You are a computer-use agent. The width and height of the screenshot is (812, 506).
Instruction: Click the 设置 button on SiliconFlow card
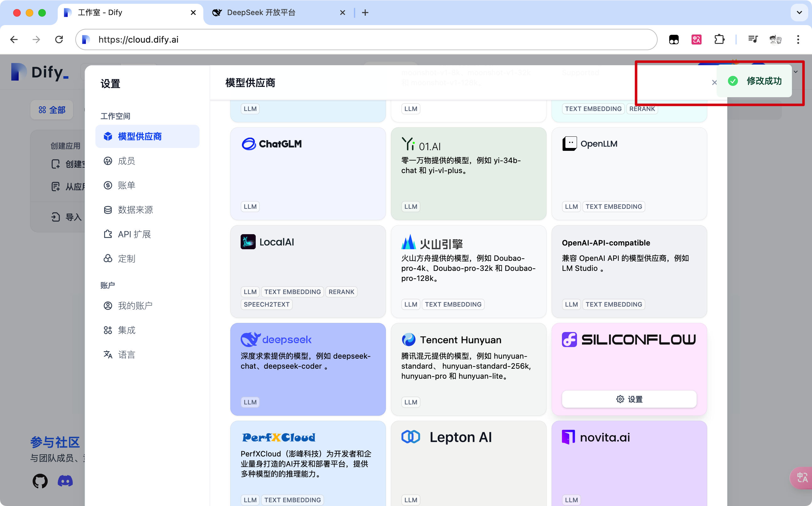tap(629, 399)
